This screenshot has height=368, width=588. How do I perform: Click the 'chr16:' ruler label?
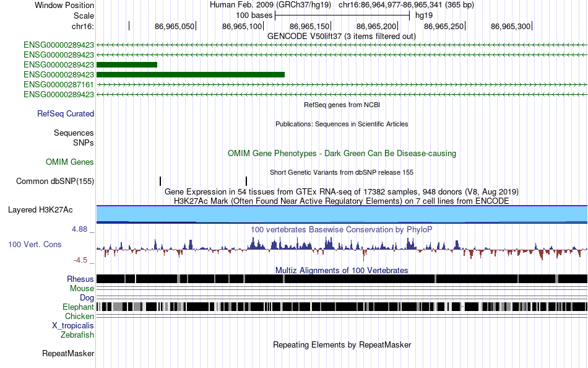point(83,26)
